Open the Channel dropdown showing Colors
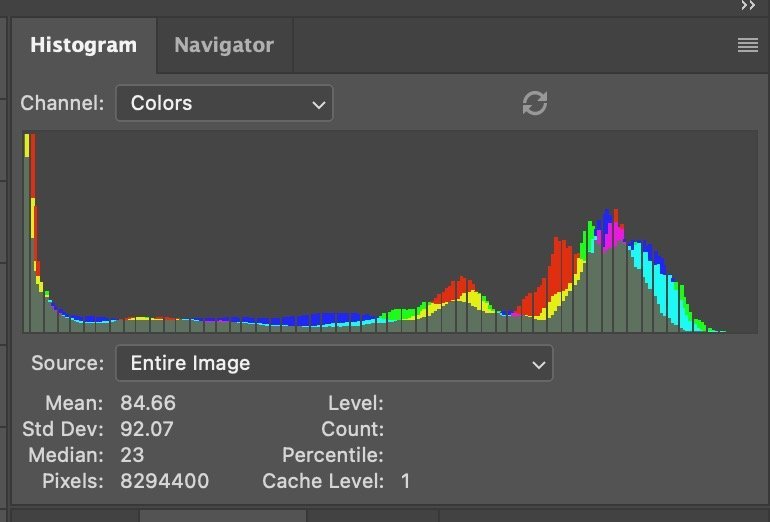The width and height of the screenshot is (770, 522). pyautogui.click(x=224, y=103)
